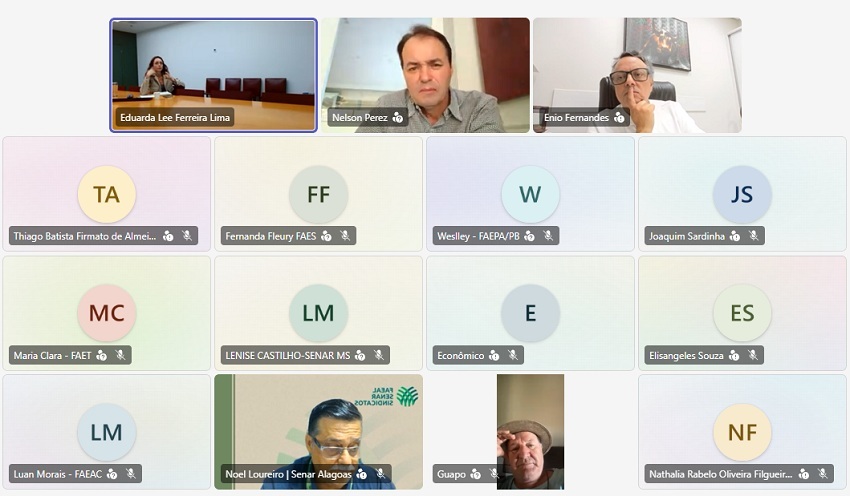The height and width of the screenshot is (496, 850).
Task: Click the TA avatar circle
Action: tap(107, 194)
